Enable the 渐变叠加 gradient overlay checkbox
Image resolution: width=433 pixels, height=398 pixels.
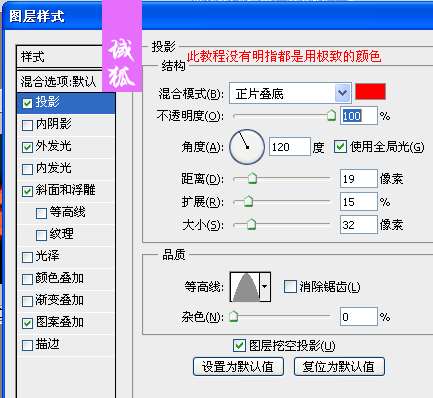coord(27,301)
